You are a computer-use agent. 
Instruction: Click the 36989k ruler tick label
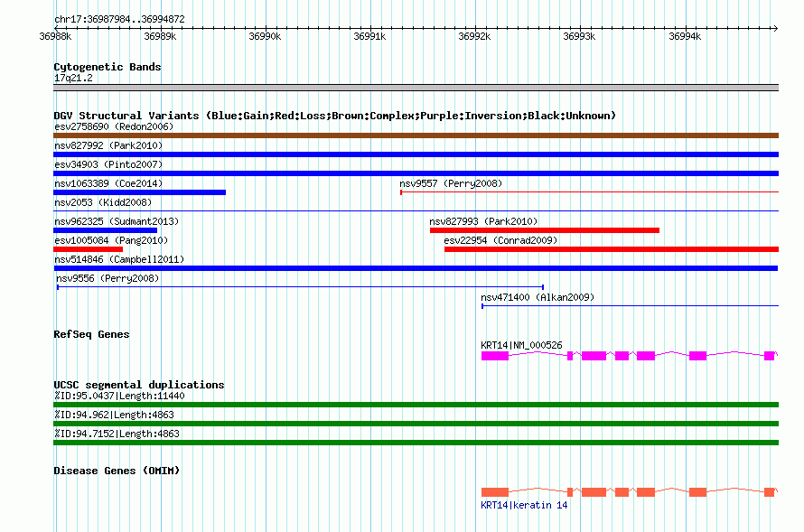(160, 36)
